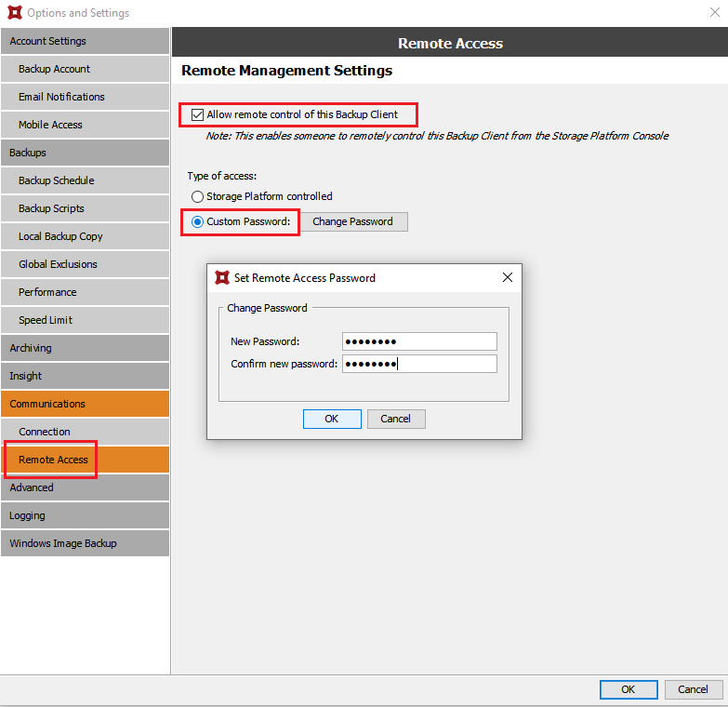This screenshot has width=728, height=707.
Task: Click the Change Password button
Action: 353,221
